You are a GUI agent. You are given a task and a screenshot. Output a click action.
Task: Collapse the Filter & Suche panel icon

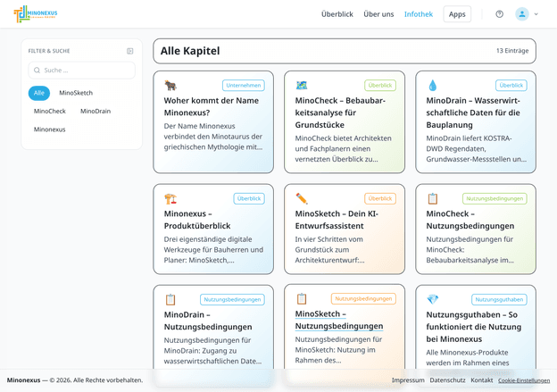[x=130, y=51]
